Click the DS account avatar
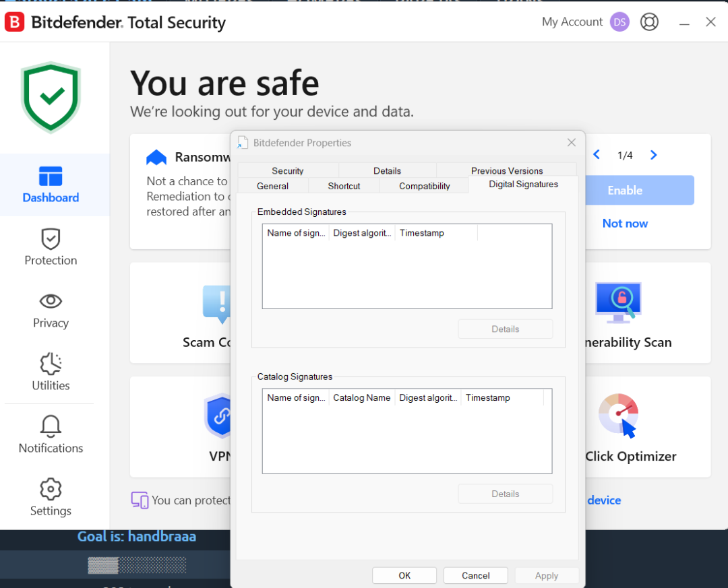 [x=619, y=22]
